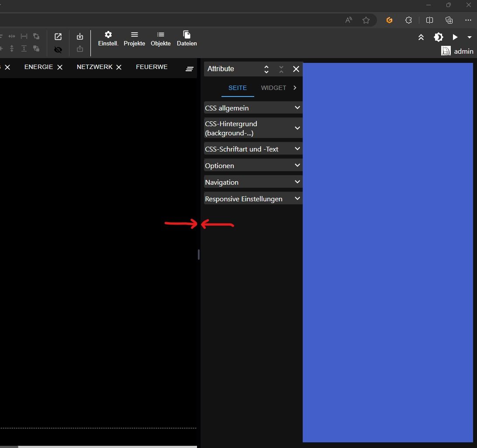Screen dimensions: 477x448
Task: Open the Einstell. settings gear
Action: [108, 38]
